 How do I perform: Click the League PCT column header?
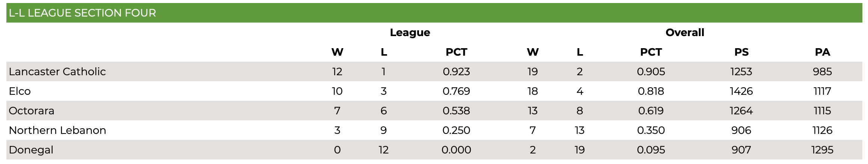tap(456, 52)
